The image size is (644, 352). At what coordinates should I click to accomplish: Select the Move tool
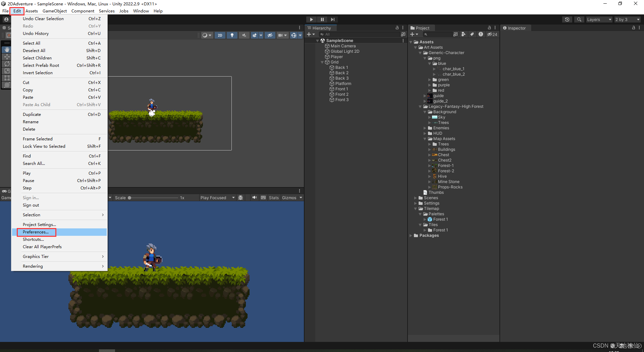[x=7, y=56]
